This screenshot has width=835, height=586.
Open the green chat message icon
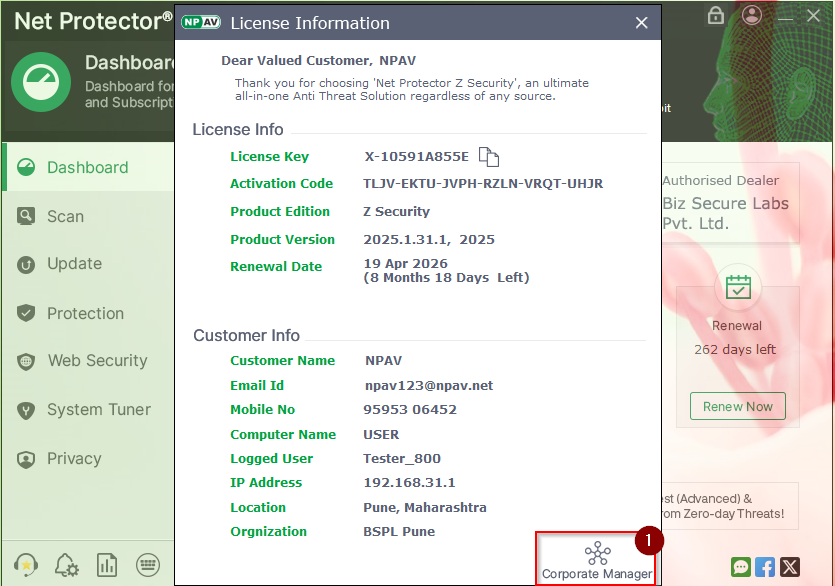click(x=740, y=567)
